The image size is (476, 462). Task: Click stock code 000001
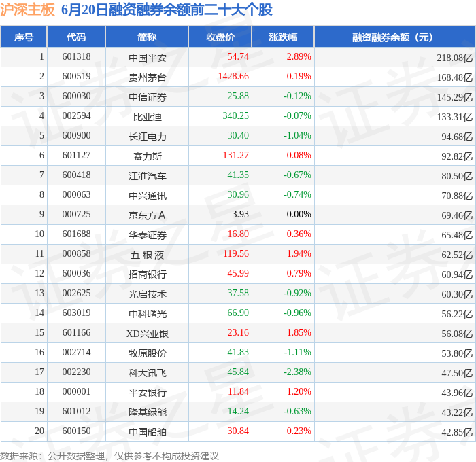[76, 392]
